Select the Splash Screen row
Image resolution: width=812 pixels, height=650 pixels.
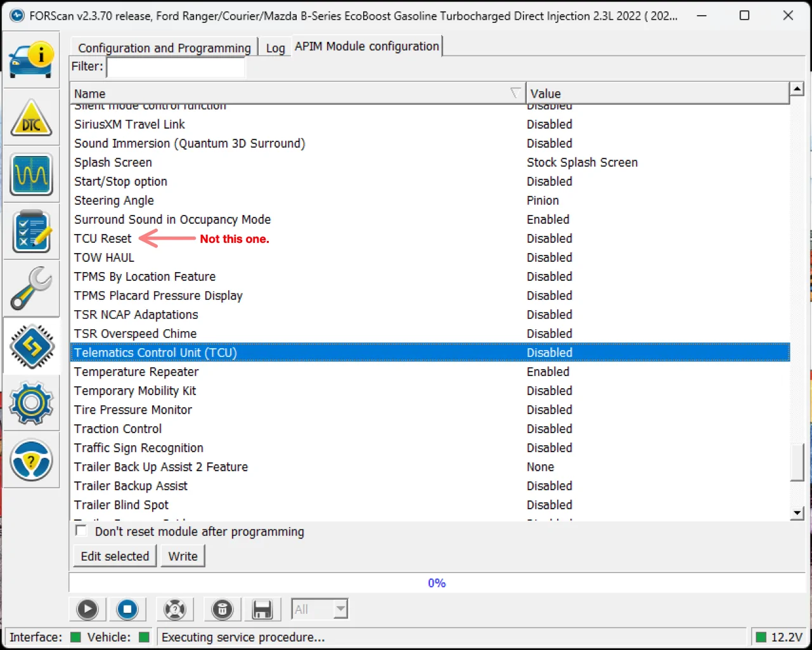click(430, 162)
